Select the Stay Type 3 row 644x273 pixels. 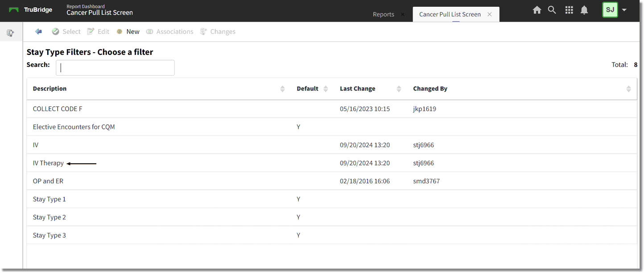pyautogui.click(x=332, y=235)
